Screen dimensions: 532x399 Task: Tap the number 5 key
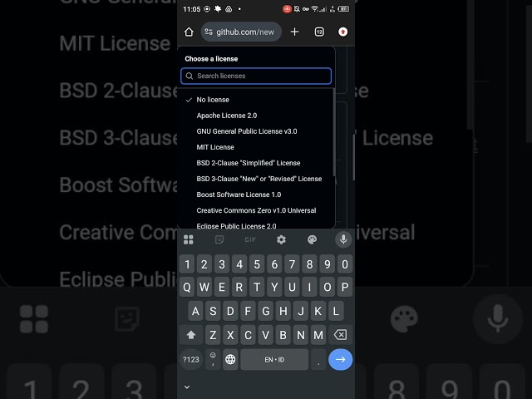tap(257, 264)
